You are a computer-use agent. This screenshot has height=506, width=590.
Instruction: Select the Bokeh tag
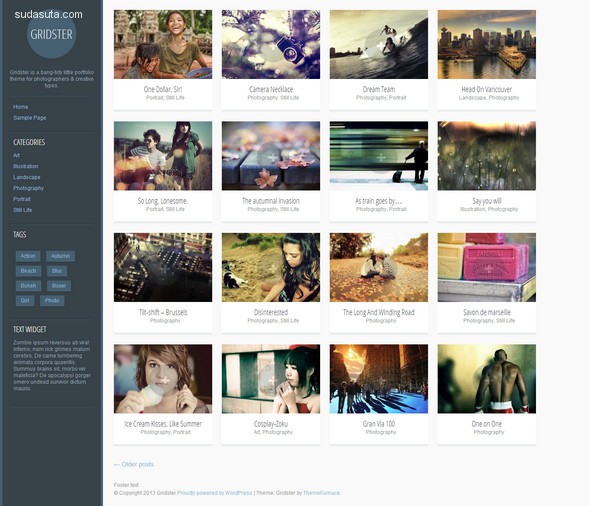28,286
